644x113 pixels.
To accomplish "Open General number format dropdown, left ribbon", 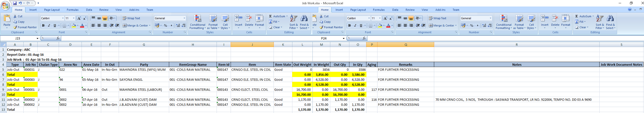I will click(184, 18).
